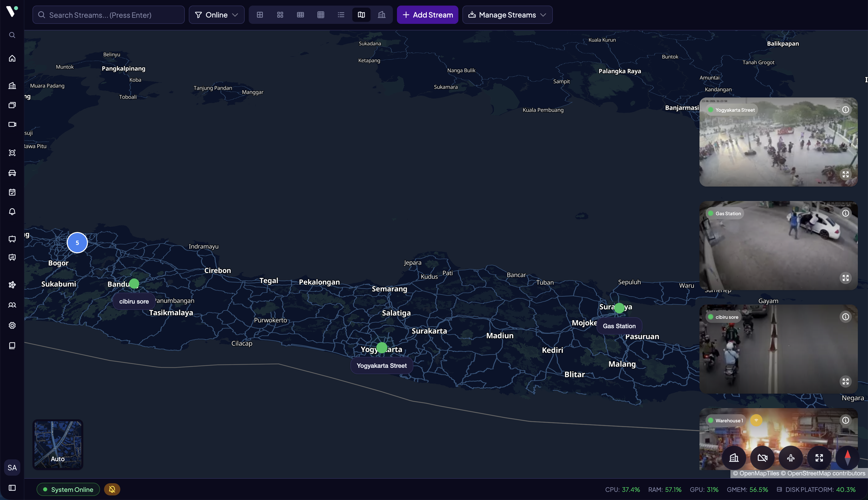Reset map bearing with the compass button
868x500 pixels.
click(847, 458)
